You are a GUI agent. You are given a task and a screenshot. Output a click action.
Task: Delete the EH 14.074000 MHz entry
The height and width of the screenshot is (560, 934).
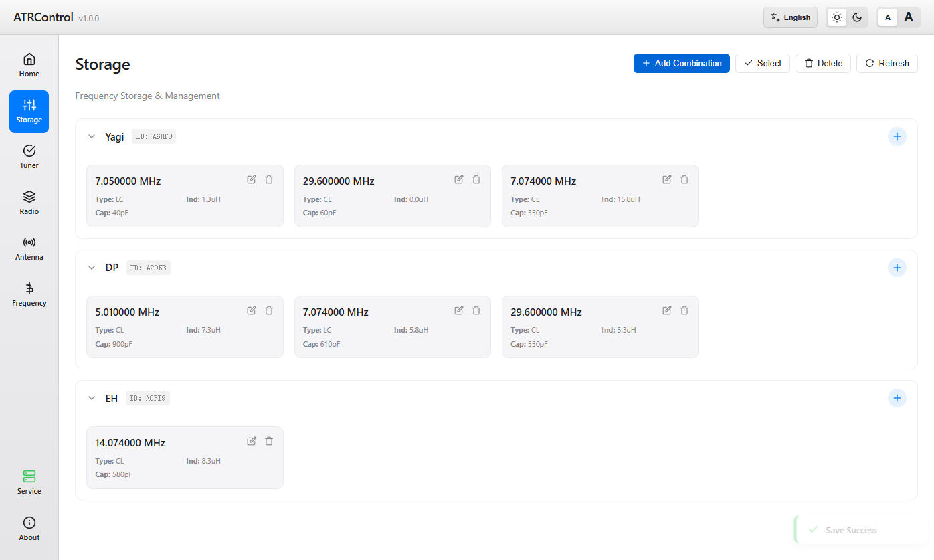pos(269,441)
